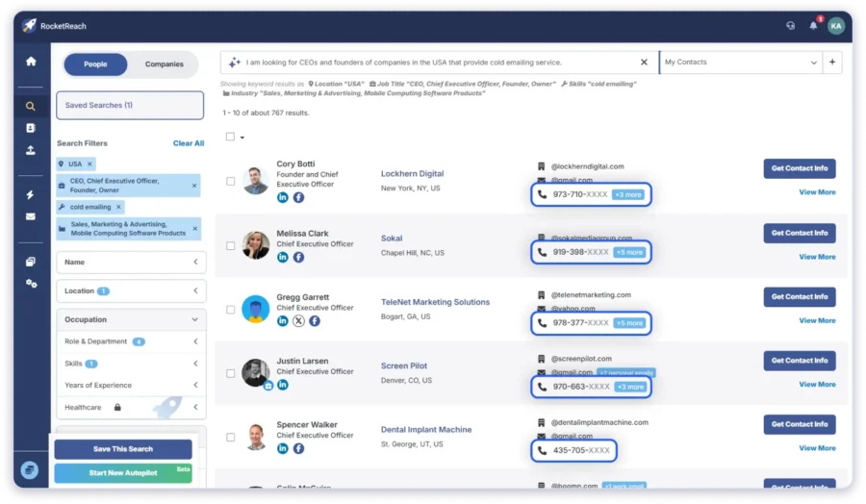Screen dimensions: 866x504
Task: Open Spencer Walker's Facebook icon
Action: [298, 448]
